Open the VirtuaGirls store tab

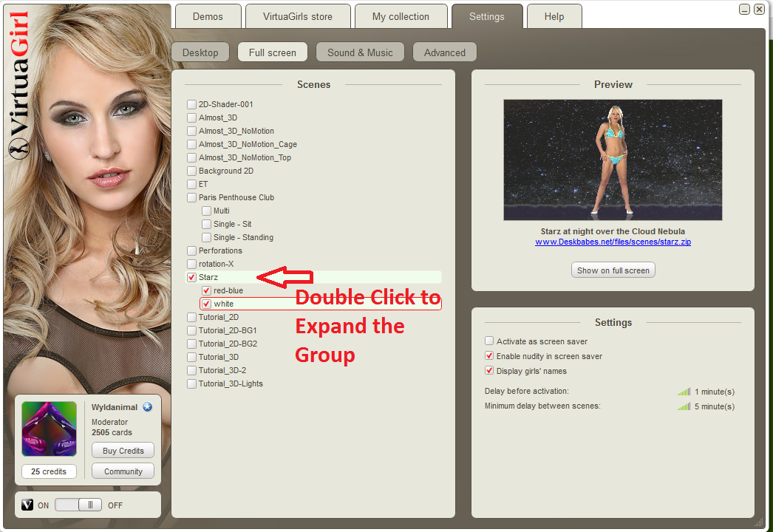pyautogui.click(x=298, y=16)
